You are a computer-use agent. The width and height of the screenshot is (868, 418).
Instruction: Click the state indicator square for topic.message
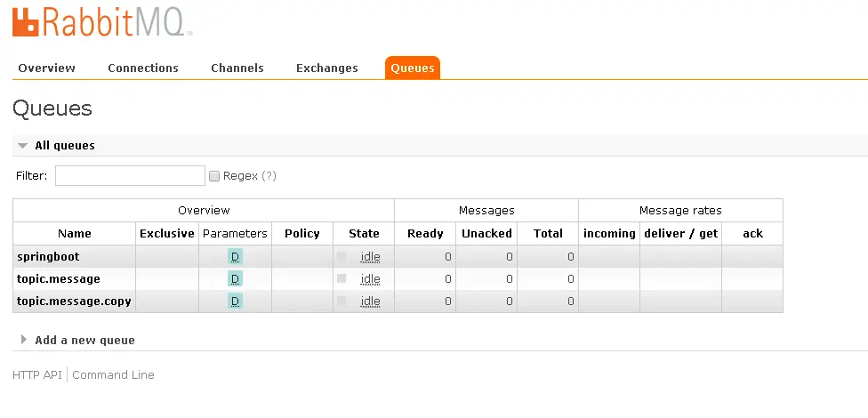[342, 279]
